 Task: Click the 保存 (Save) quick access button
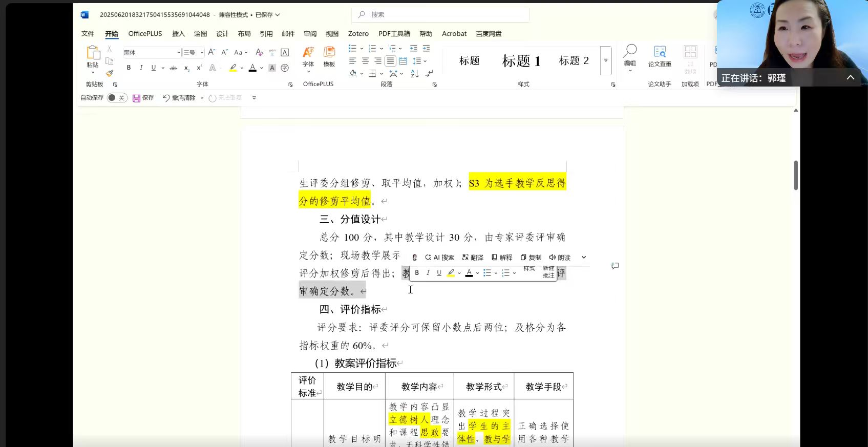pyautogui.click(x=143, y=98)
